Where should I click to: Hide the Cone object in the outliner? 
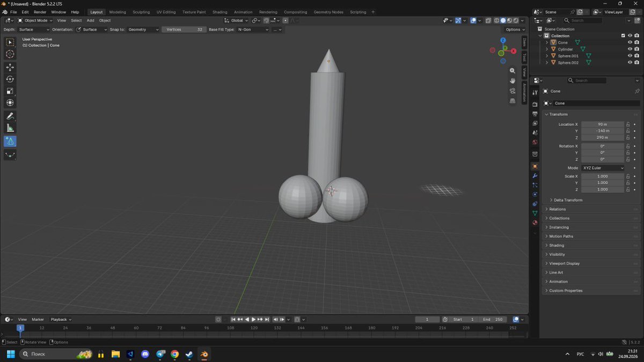(630, 42)
